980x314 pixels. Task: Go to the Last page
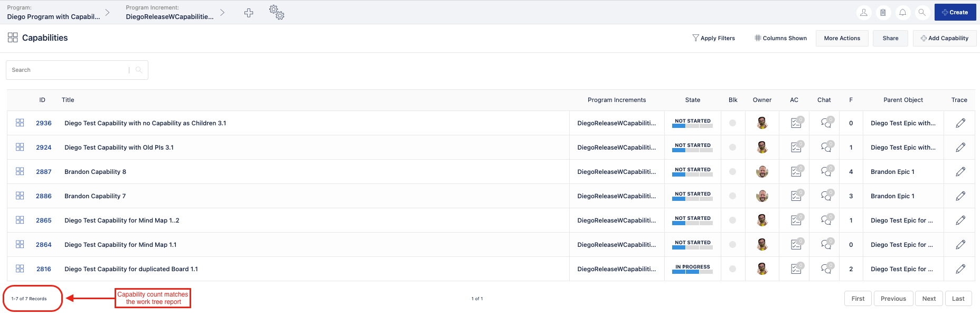click(x=958, y=299)
